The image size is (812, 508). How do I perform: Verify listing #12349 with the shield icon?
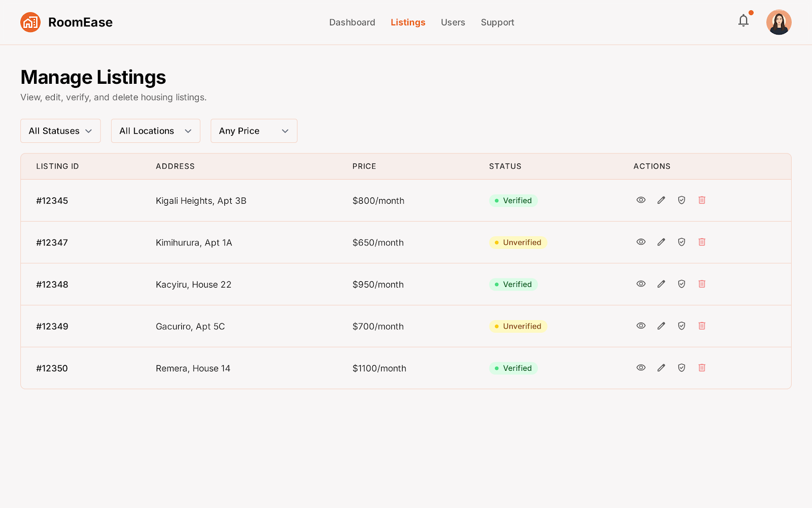(682, 326)
